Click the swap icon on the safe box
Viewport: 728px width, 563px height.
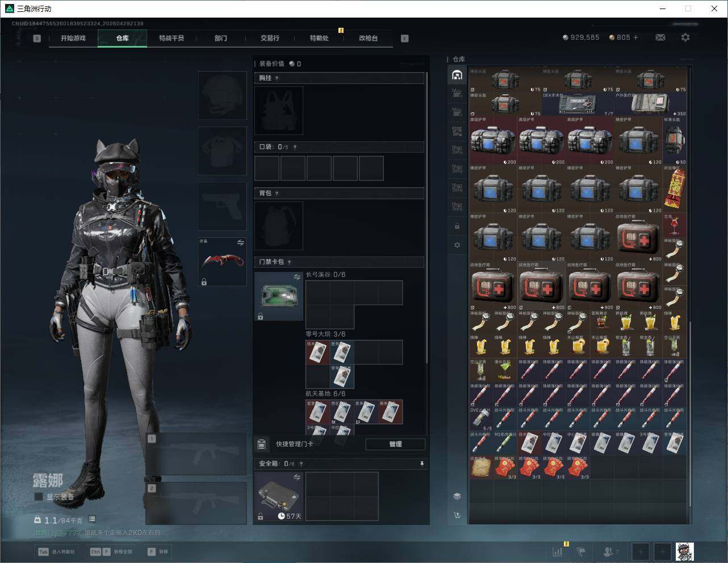[x=297, y=477]
